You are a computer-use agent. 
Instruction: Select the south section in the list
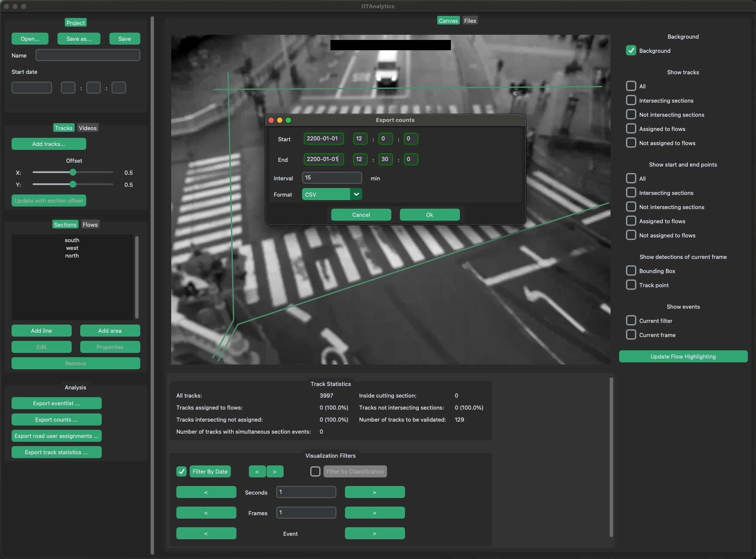point(72,240)
